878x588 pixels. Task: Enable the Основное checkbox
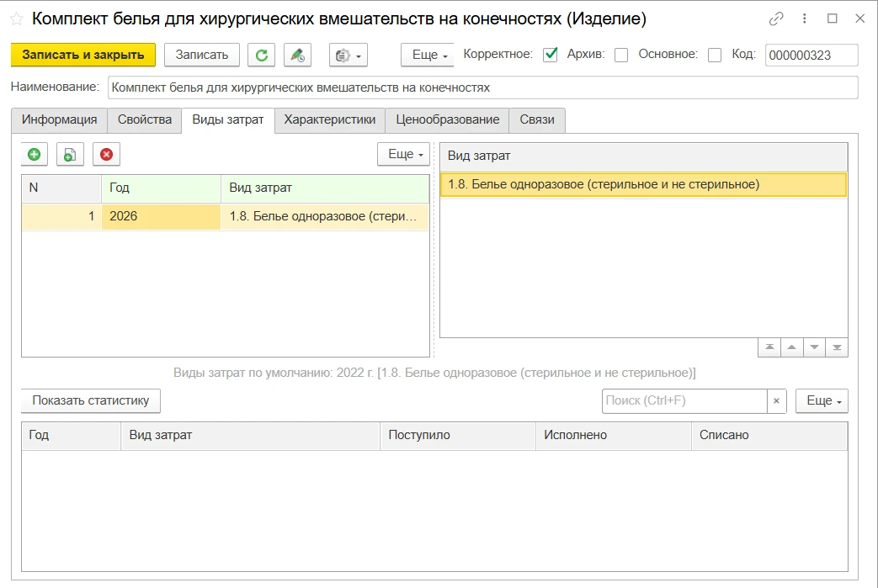pyautogui.click(x=715, y=55)
